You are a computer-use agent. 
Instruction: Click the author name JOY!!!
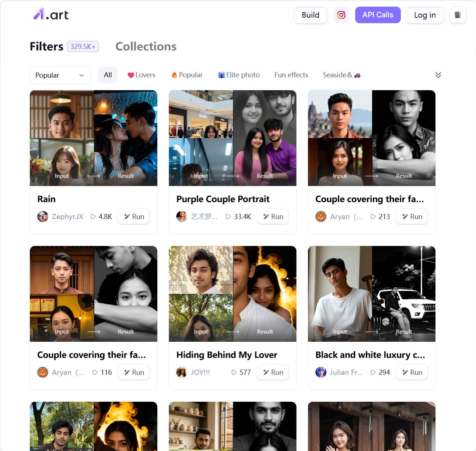tap(200, 372)
